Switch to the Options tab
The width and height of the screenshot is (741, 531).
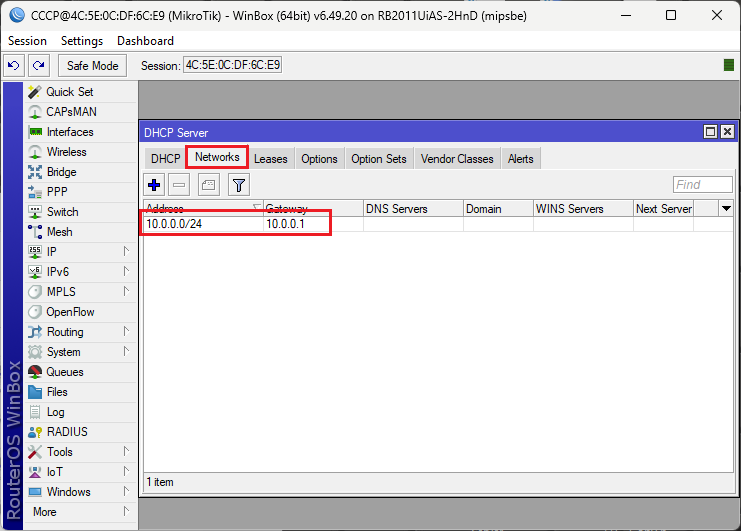pos(319,159)
